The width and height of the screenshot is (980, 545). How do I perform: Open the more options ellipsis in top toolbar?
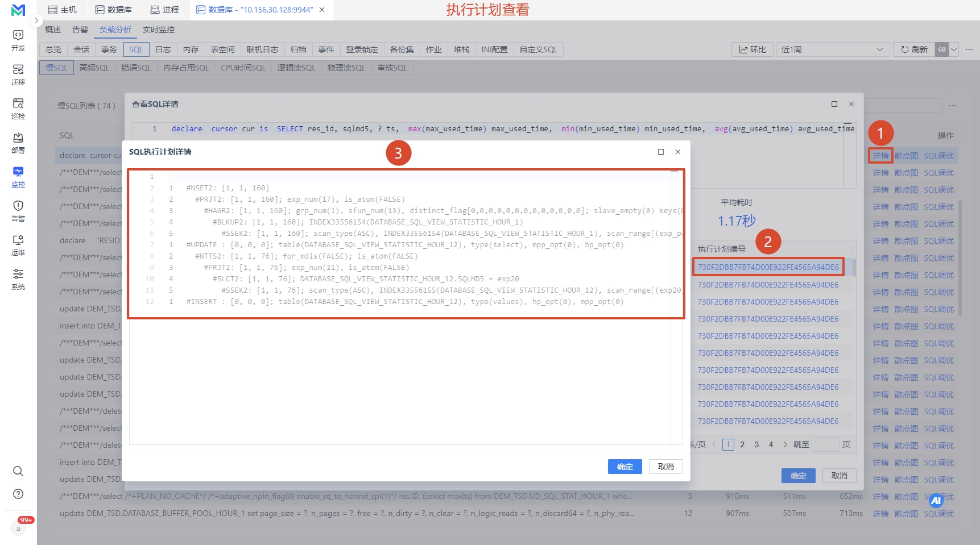click(969, 49)
